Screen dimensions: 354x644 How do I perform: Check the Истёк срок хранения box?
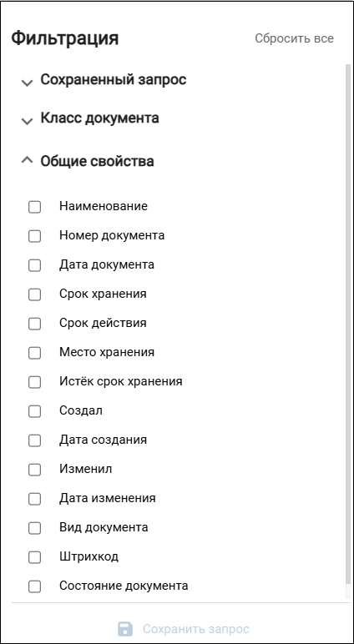point(34,382)
